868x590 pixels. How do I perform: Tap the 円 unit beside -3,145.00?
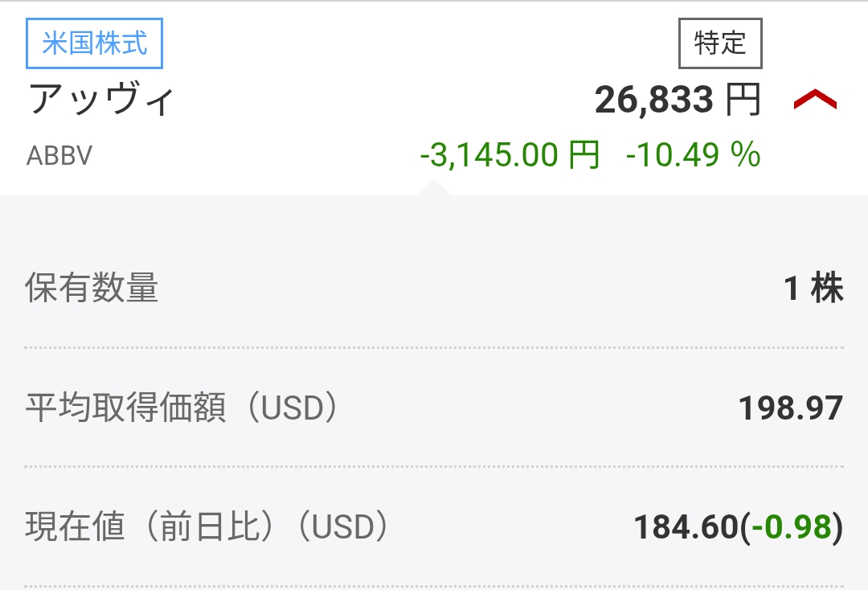(x=583, y=154)
